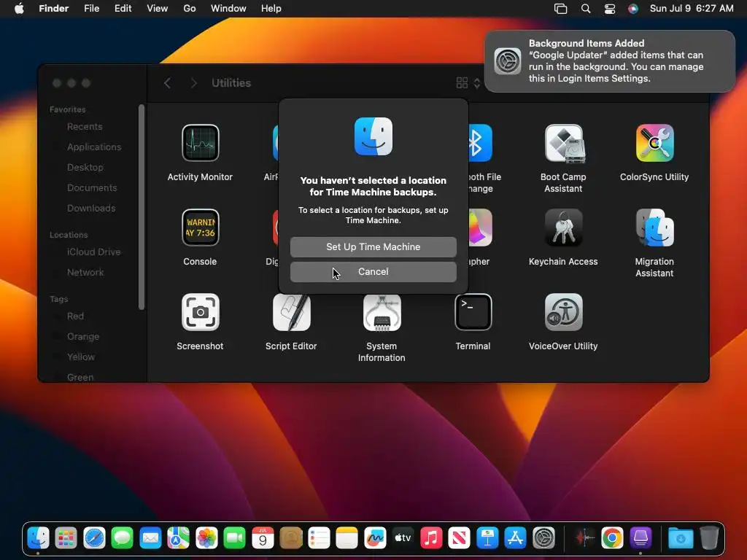The image size is (747, 560).
Task: Click Set Up Time Machine button
Action: coord(373,246)
